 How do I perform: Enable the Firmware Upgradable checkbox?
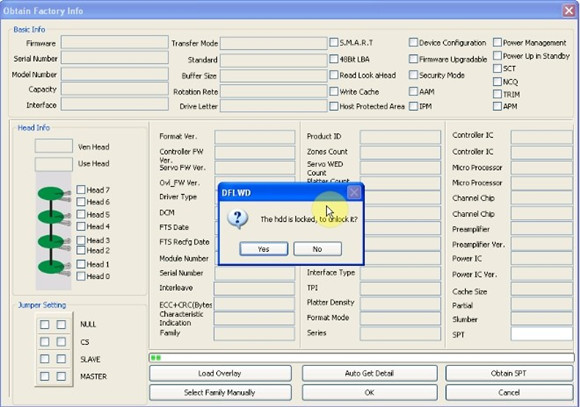(413, 59)
